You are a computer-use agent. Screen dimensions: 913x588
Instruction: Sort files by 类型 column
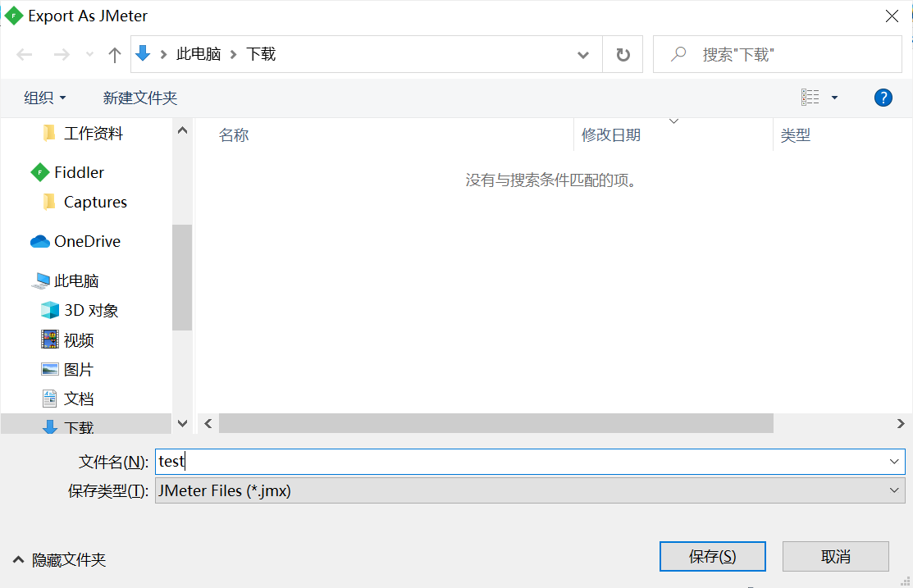pos(796,135)
